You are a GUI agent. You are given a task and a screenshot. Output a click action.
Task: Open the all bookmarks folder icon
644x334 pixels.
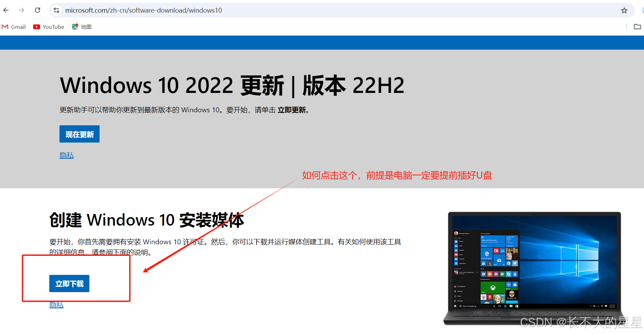pos(637,27)
